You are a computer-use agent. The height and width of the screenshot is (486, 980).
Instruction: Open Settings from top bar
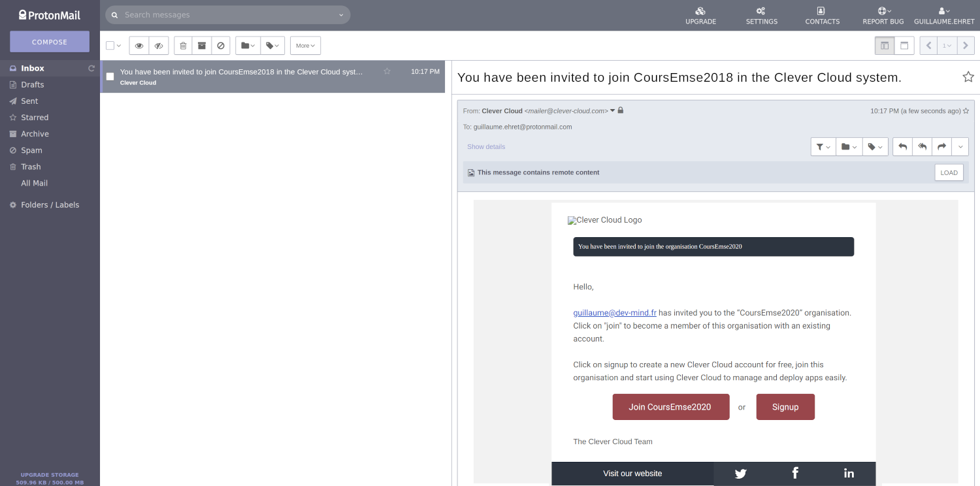point(761,16)
